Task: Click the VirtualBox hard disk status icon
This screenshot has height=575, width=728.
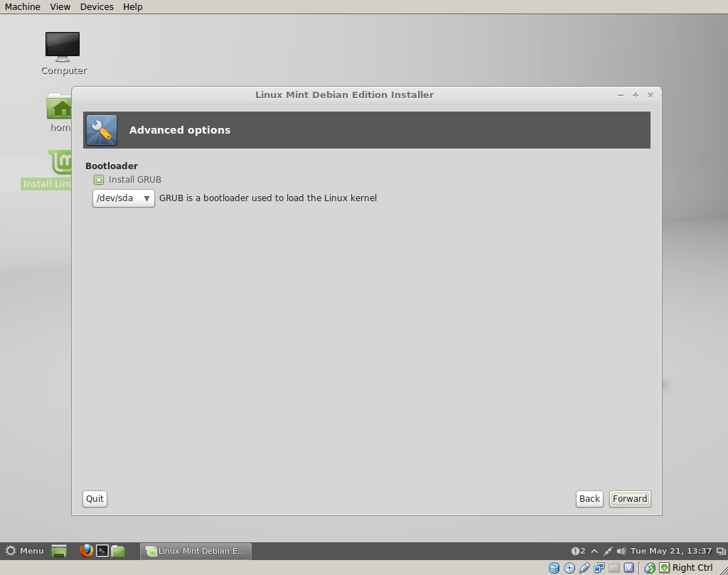Action: pyautogui.click(x=555, y=567)
